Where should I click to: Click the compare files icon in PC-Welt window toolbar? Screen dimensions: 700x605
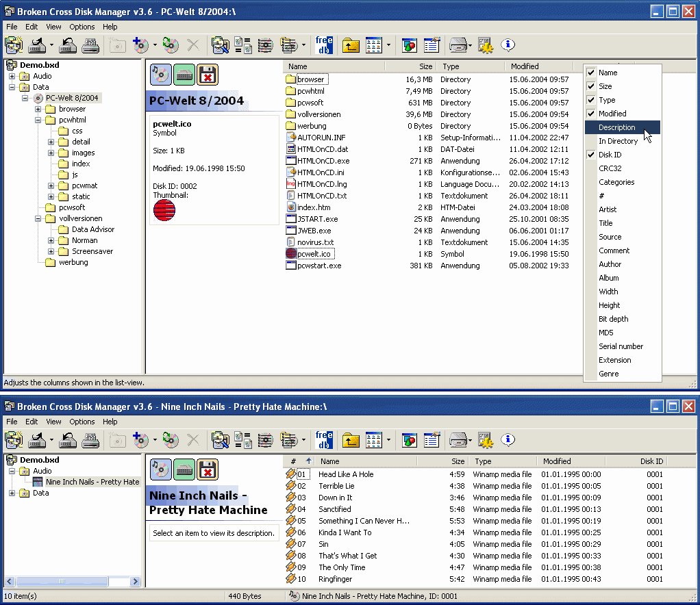pyautogui.click(x=243, y=45)
